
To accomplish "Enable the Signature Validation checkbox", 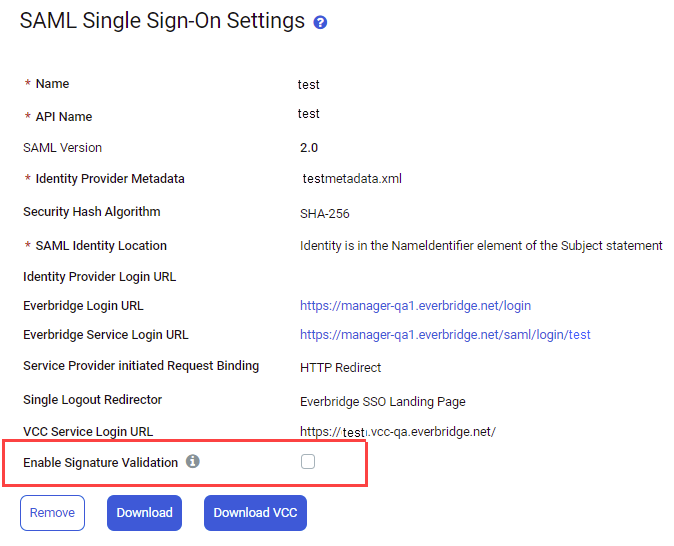I will [308, 462].
